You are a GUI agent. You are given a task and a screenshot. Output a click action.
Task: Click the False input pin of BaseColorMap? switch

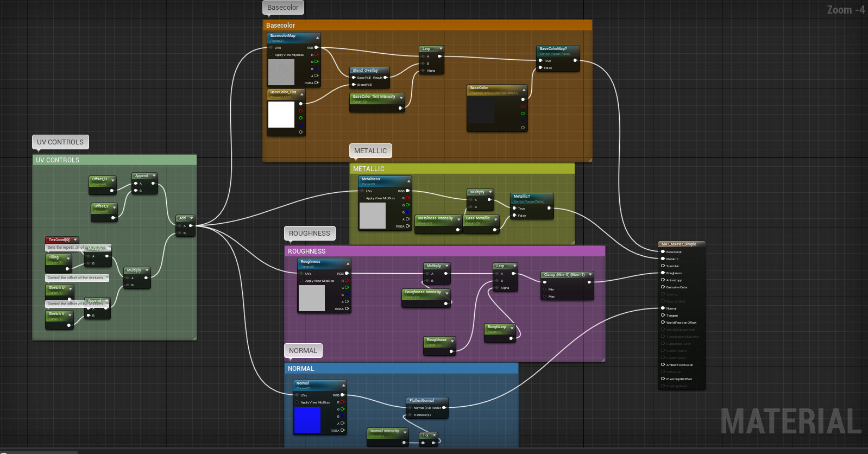click(540, 68)
